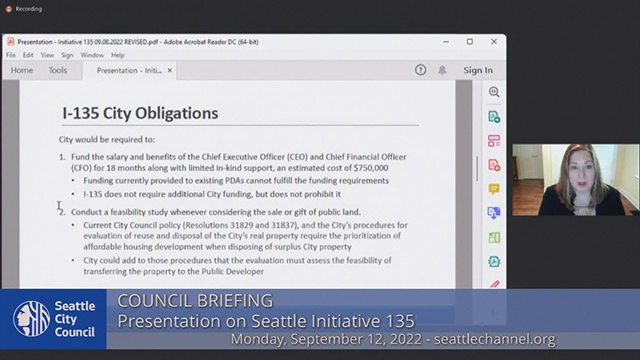Click the 'Current City Council policy' bullet text
Viewport: 640px width, 360px height.
pyautogui.click(x=245, y=236)
